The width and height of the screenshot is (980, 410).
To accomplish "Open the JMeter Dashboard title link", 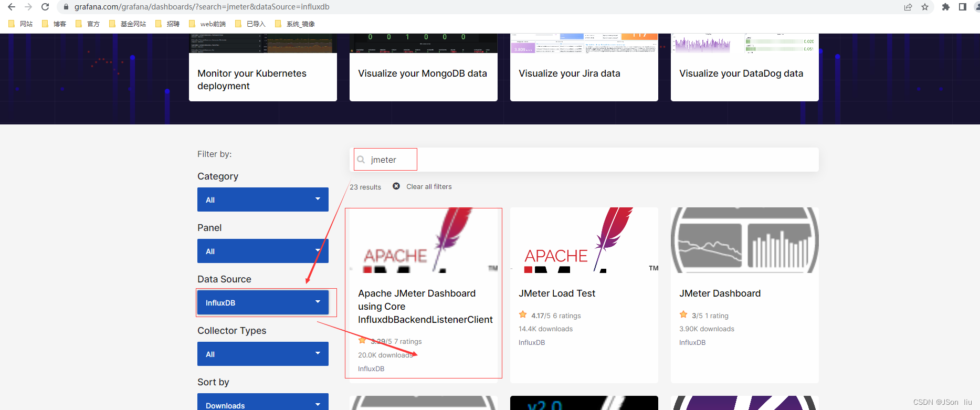I will (x=720, y=293).
